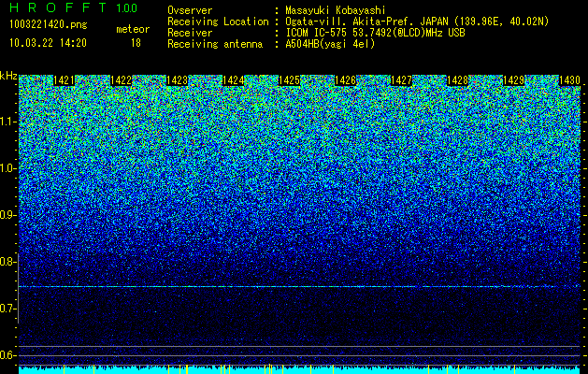Click the 0.6 frequency axis label
Viewport: 588px width, 374px height.
pos(7,355)
